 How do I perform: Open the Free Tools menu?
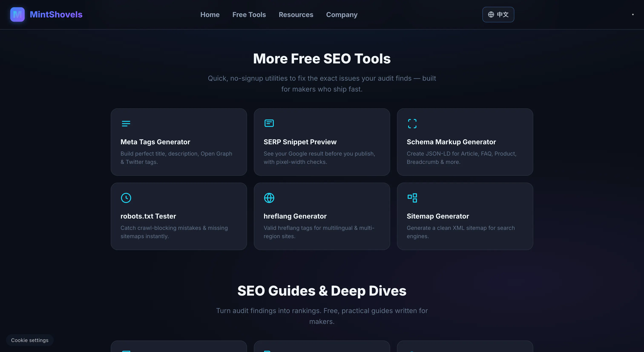click(x=249, y=14)
